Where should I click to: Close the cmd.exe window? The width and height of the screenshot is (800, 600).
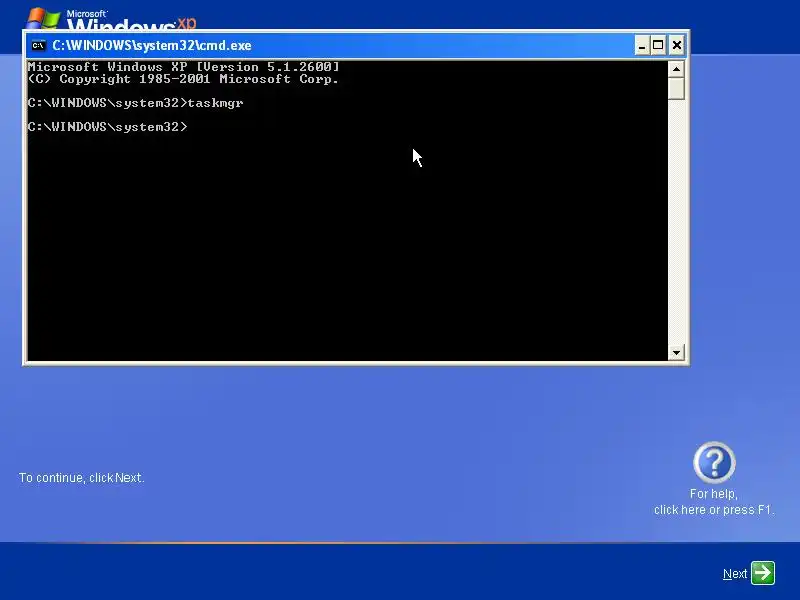[x=677, y=45]
